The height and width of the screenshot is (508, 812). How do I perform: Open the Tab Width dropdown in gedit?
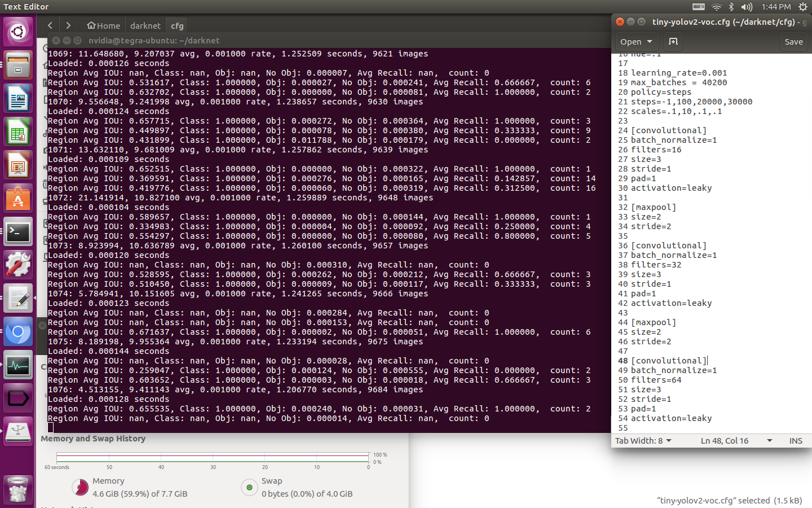643,441
